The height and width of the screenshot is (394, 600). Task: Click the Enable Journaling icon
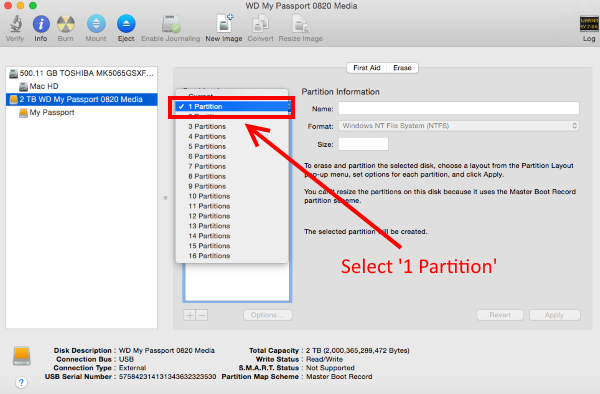(171, 24)
